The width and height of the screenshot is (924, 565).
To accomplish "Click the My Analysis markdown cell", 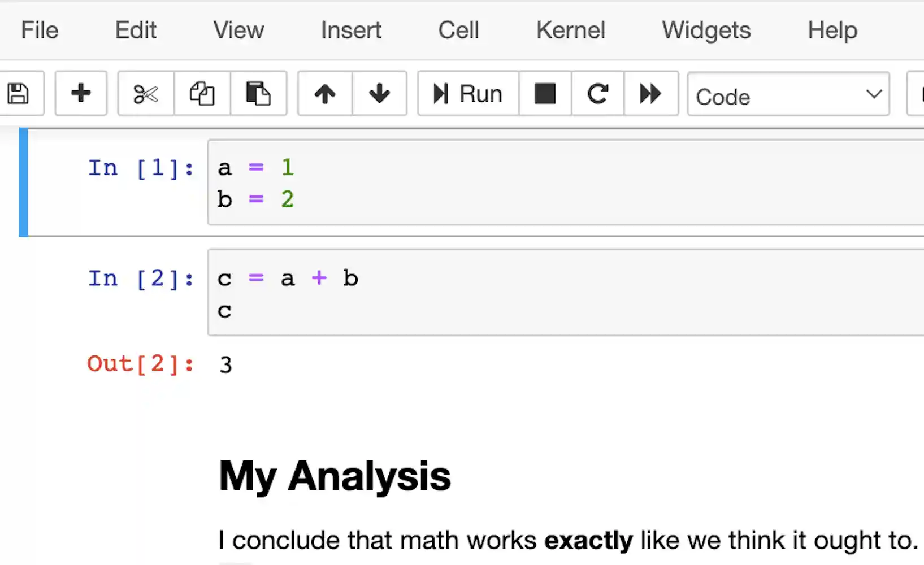I will click(334, 476).
